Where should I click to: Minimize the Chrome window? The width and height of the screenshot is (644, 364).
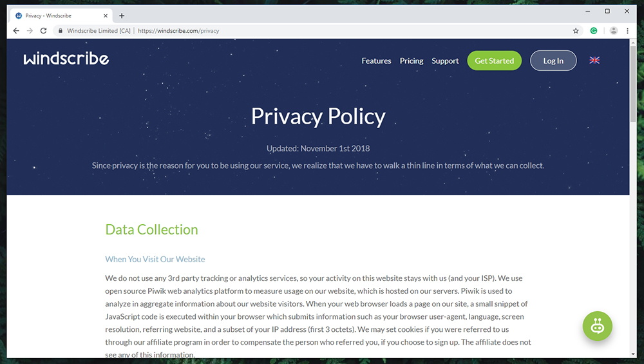[588, 12]
